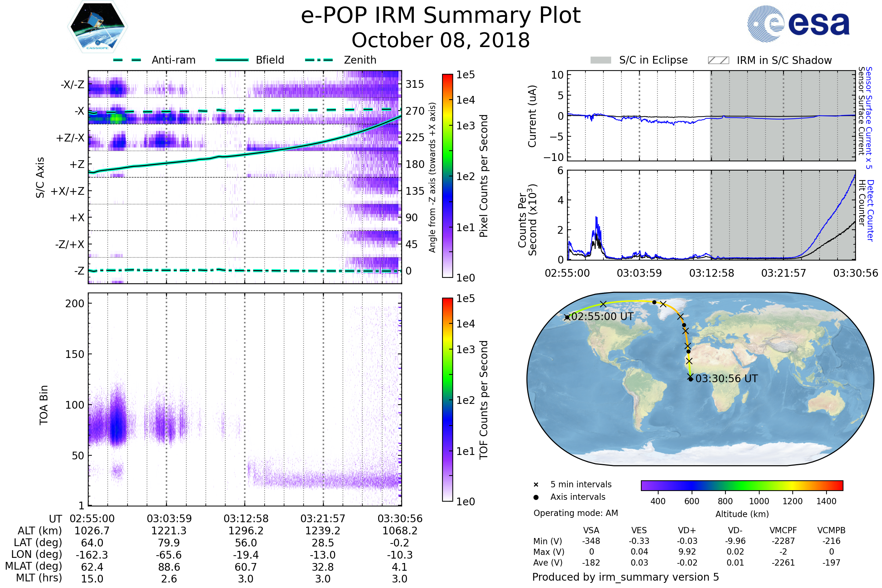Click the VMCPF column header

(x=783, y=530)
